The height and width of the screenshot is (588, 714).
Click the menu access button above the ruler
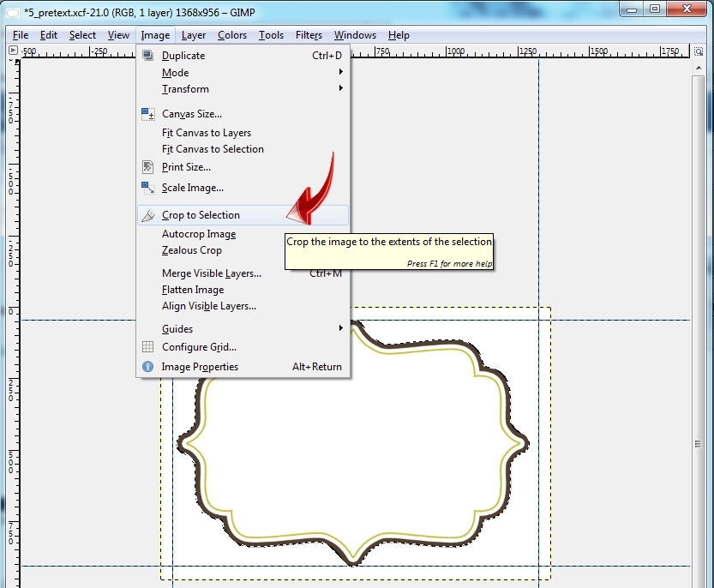click(12, 51)
